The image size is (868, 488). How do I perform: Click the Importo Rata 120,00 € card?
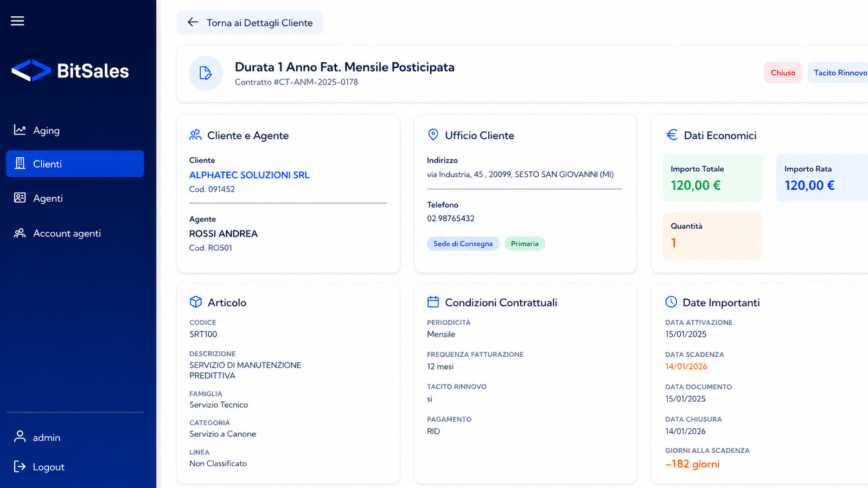pos(822,178)
